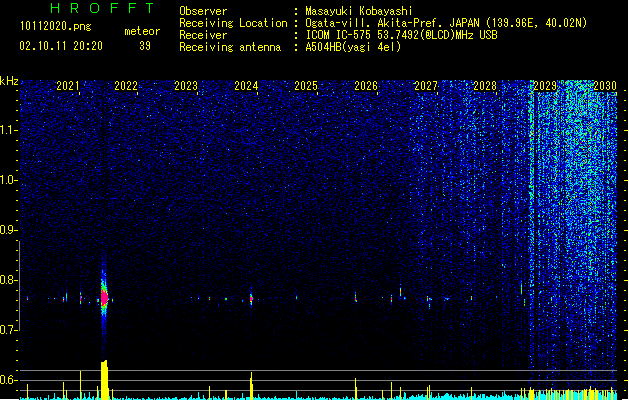The height and width of the screenshot is (400, 629).
Task: Click the 2030 time axis marker
Action: 605,86
